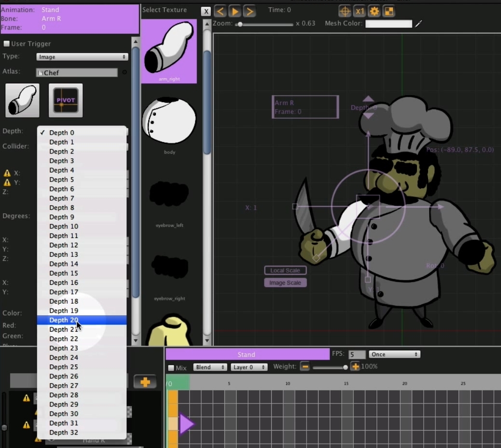Viewport: 501px width, 448px height.
Task: Choose Depth 28 in the list
Action: (82, 395)
